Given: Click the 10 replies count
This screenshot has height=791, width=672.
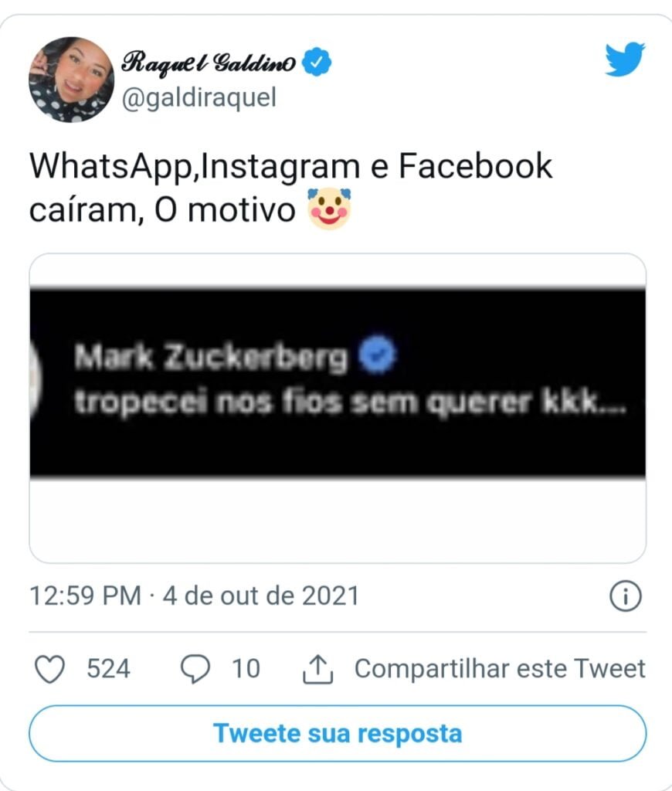Looking at the screenshot, I should pyautogui.click(x=246, y=668).
